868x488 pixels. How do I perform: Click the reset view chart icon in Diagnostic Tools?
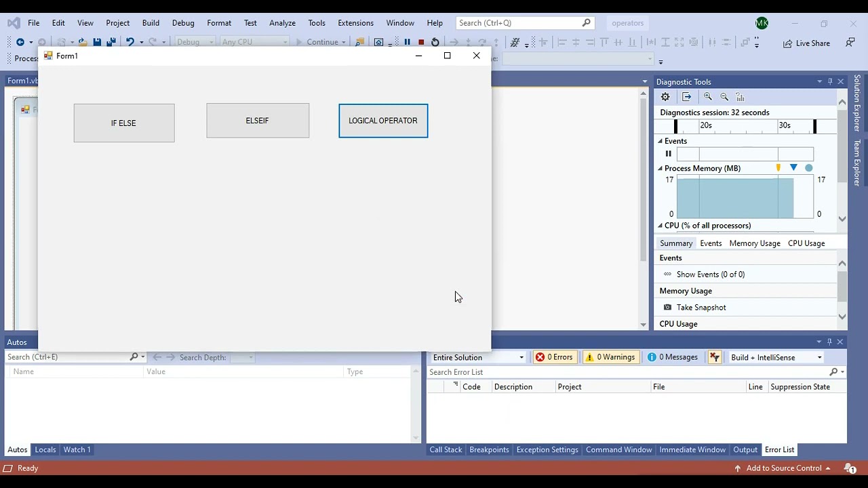[x=740, y=97]
